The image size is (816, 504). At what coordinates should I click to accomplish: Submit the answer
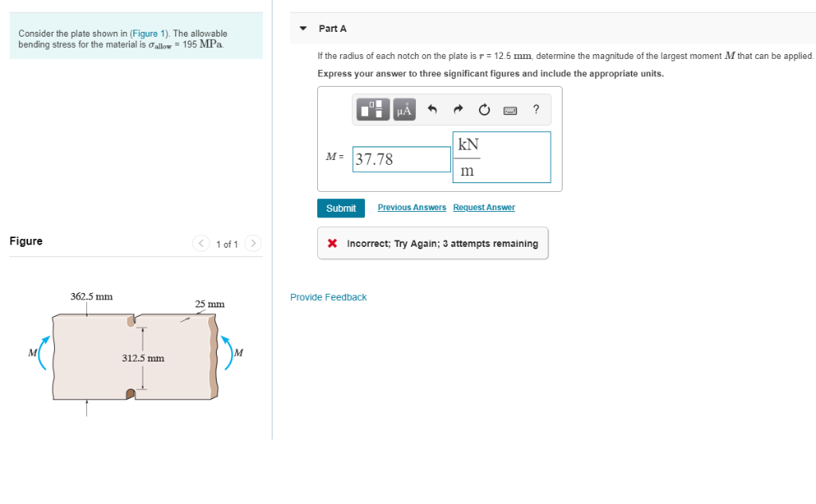(341, 208)
